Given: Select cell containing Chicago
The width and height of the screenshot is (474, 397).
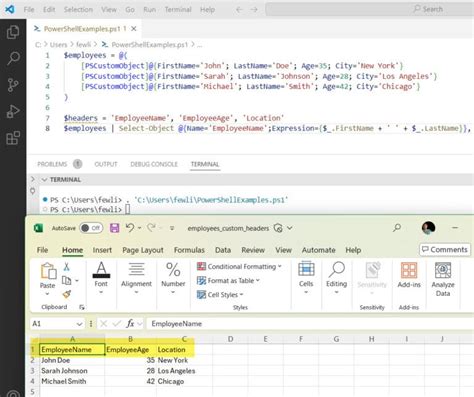Looking at the screenshot, I should coord(184,381).
